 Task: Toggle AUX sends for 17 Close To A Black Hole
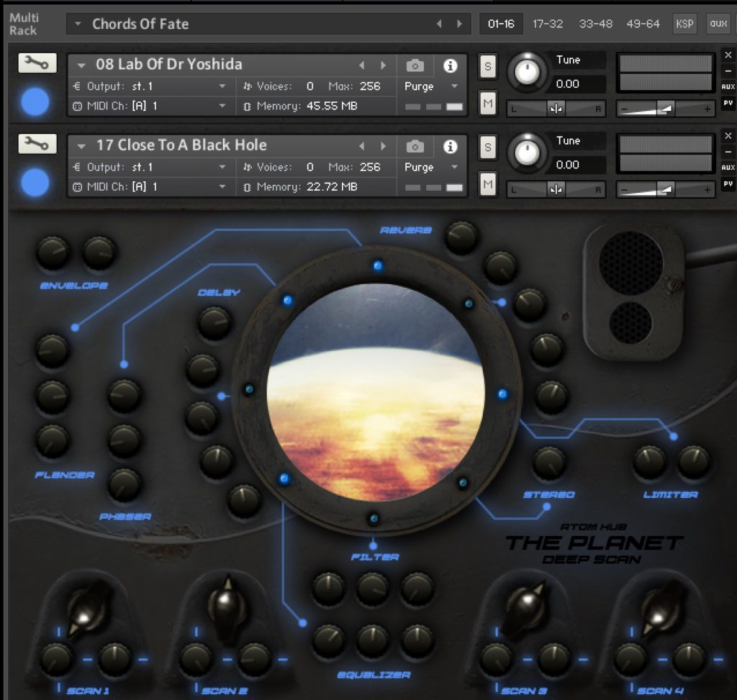(728, 167)
